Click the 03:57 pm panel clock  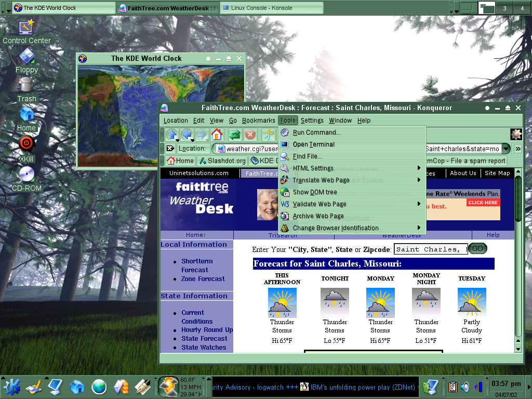(x=506, y=383)
